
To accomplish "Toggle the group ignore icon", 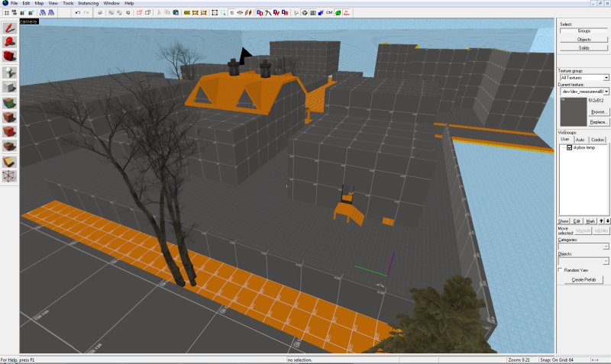I will [128, 12].
